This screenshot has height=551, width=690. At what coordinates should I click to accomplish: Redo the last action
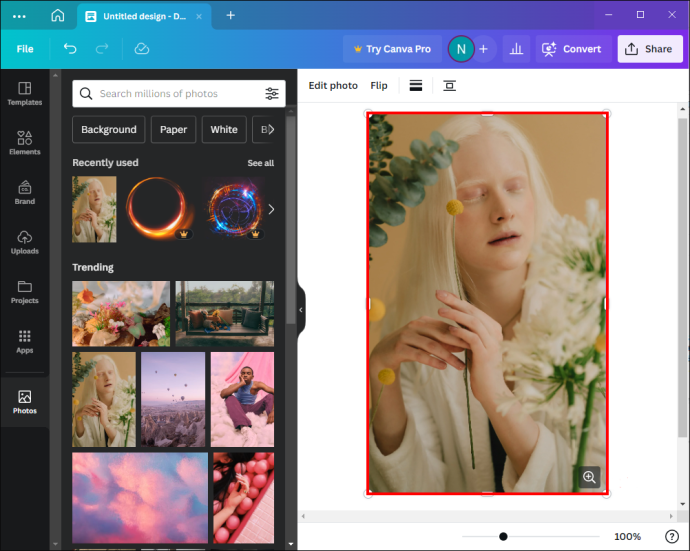point(102,48)
